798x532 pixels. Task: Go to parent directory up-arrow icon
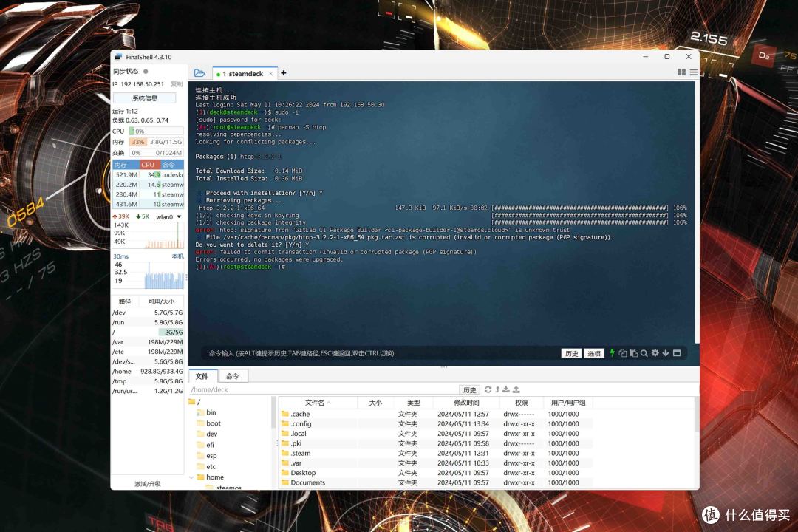point(497,389)
